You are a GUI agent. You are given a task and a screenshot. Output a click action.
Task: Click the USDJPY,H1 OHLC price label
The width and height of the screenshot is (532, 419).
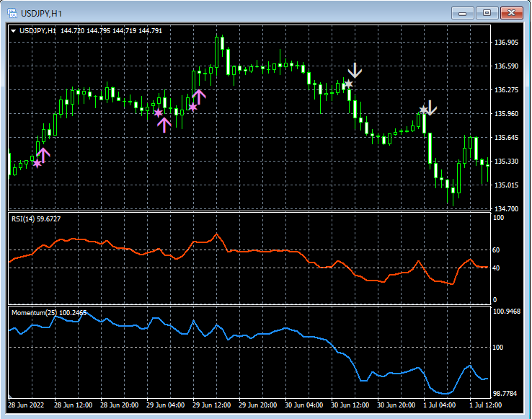coord(91,31)
